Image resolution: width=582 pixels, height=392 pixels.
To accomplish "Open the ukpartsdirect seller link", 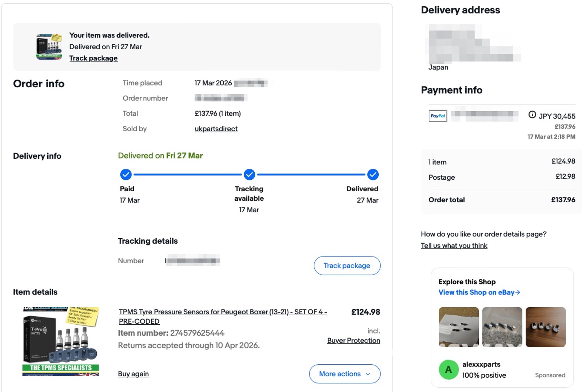I will (x=216, y=129).
